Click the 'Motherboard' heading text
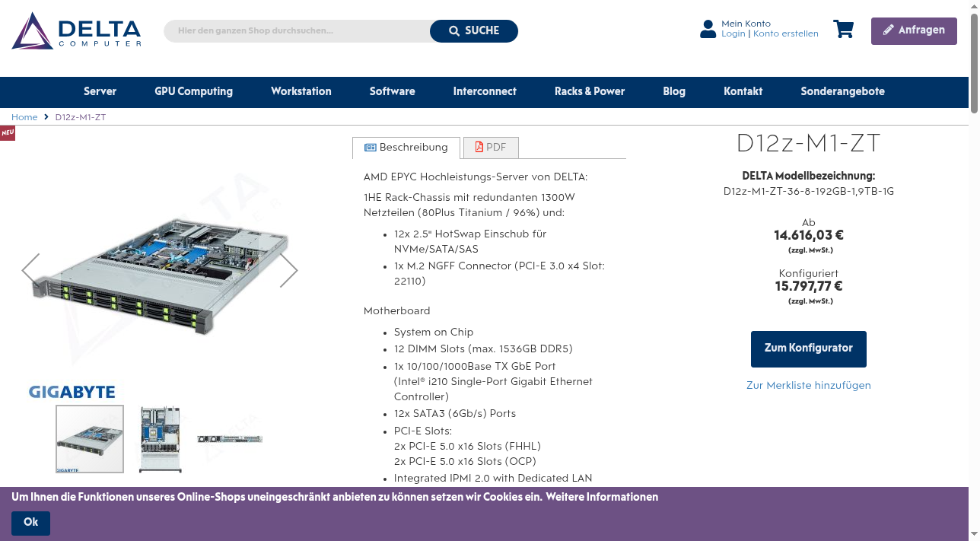 (397, 311)
